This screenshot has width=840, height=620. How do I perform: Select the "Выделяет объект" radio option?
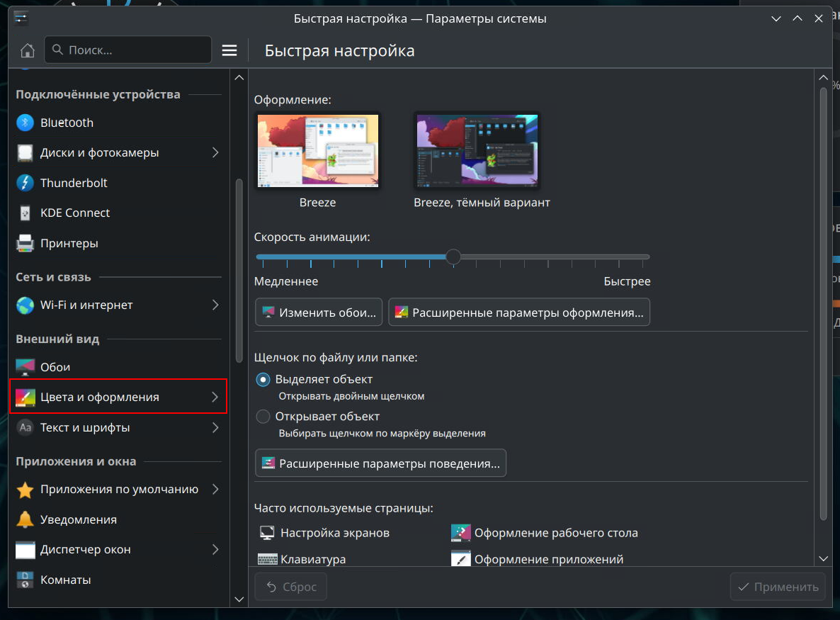pos(263,379)
